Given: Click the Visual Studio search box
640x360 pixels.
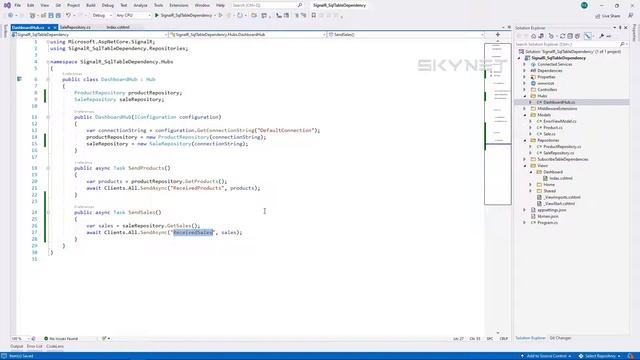Looking at the screenshot, I should click(x=267, y=5).
